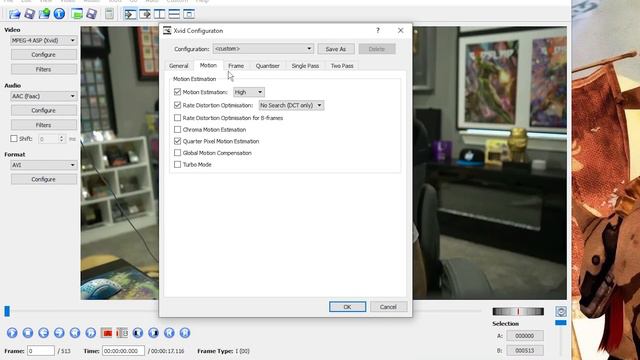Click OK in the Xvid Configuration dialog

(347, 307)
